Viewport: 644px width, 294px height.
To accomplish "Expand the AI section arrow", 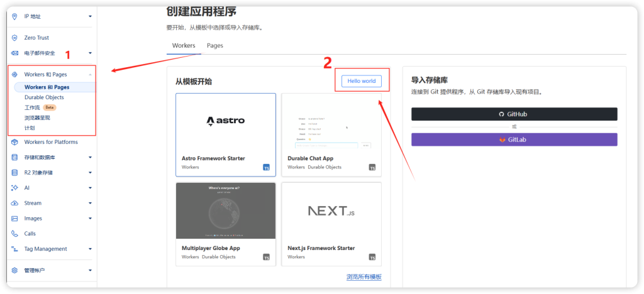I will tap(91, 188).
